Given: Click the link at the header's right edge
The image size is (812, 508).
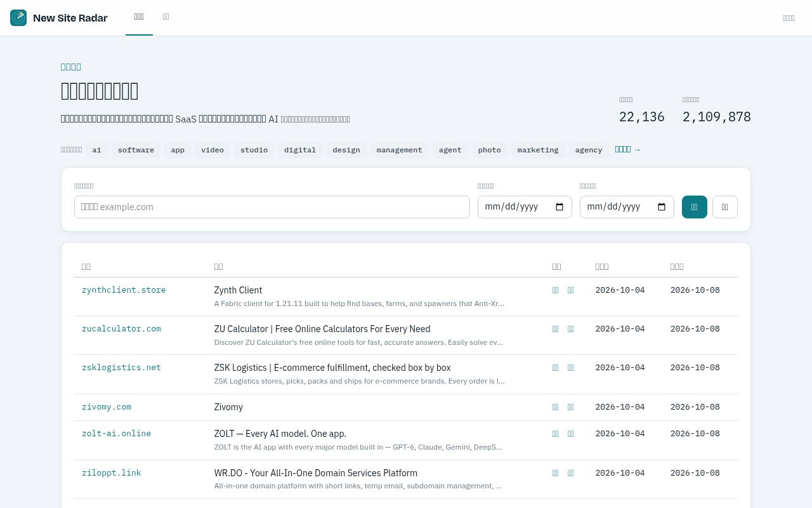Looking at the screenshot, I should point(789,18).
